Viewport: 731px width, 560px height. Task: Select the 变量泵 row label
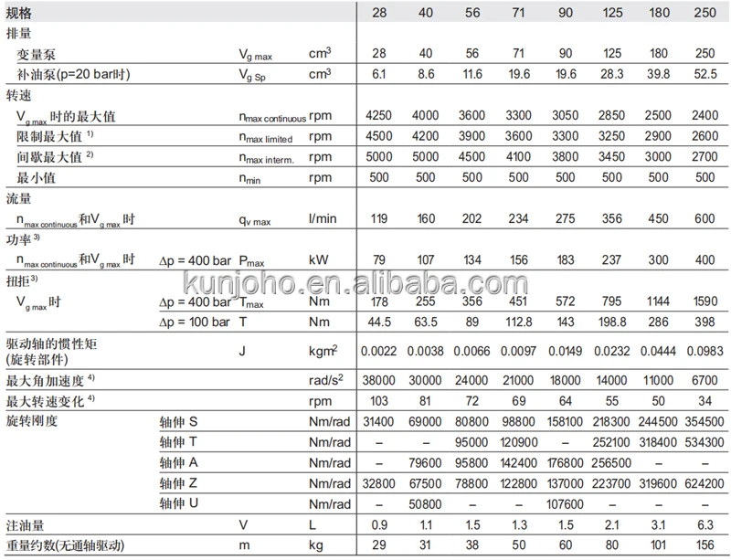36,55
